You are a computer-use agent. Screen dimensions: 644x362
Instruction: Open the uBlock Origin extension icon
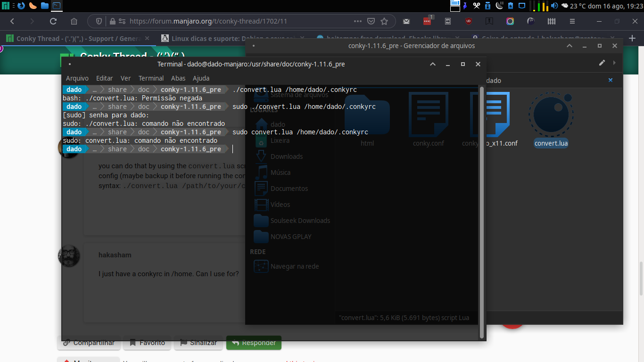pos(469,21)
